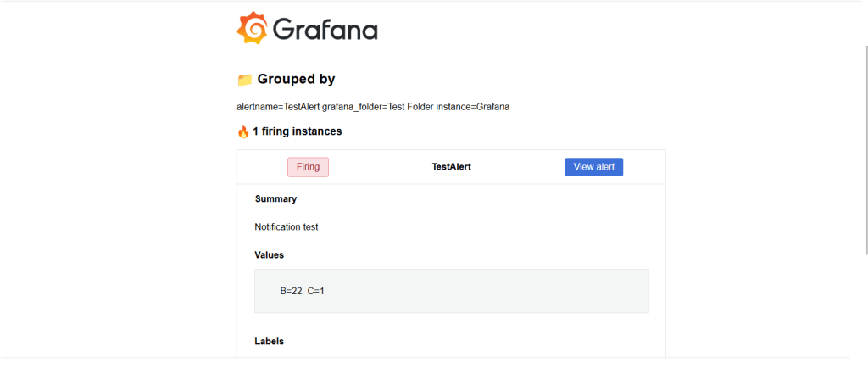Click the Grafana swirl logo icon
Viewport: 868px width, 368px height.
pyautogui.click(x=252, y=29)
